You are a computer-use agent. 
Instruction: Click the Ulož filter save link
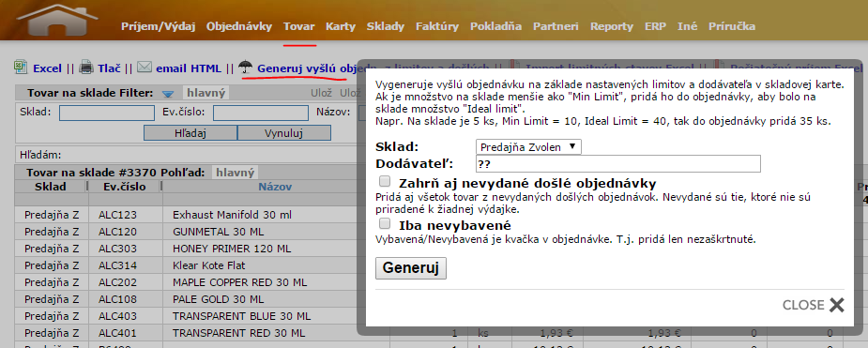(321, 93)
